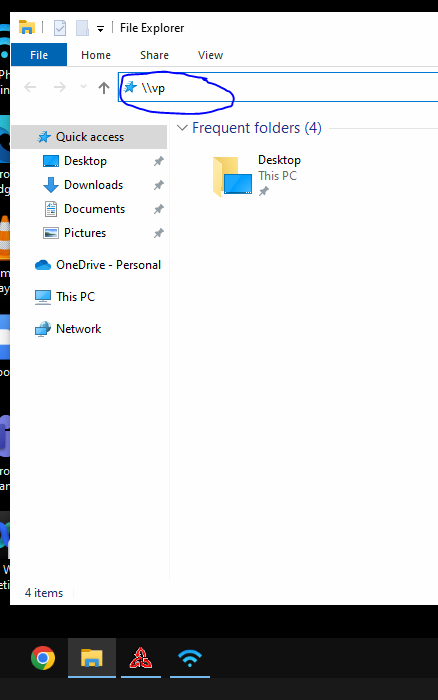Go up one level with the Up arrow
438x700 pixels.
tap(104, 88)
